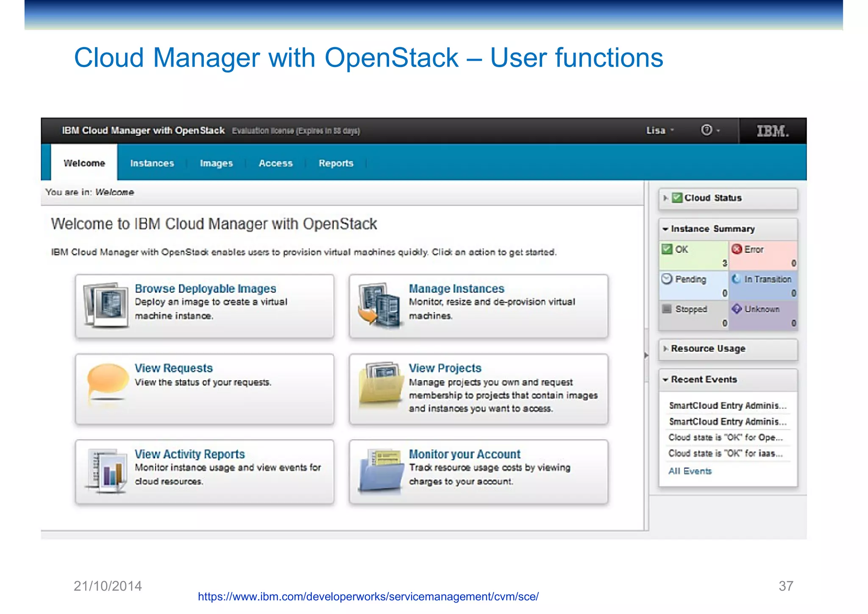Image resolution: width=868 pixels, height=614 pixels.
Task: Click the View Activity Reports chart icon
Action: coord(106,471)
